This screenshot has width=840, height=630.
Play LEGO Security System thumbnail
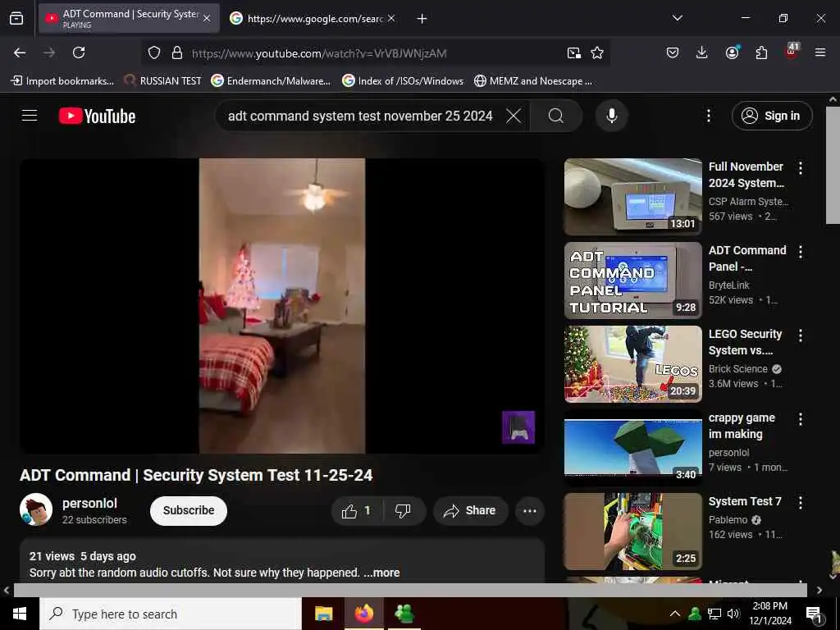coord(633,363)
